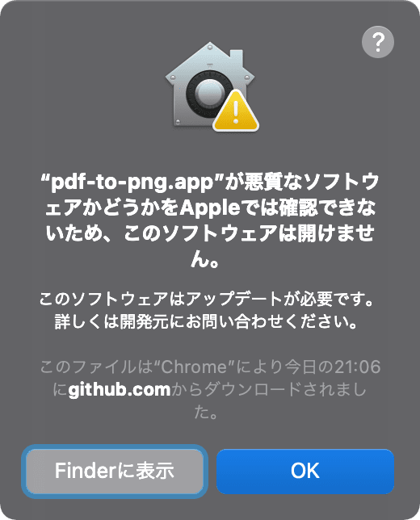
Task: Click the exclamation mark in the warning badge
Action: point(236,112)
